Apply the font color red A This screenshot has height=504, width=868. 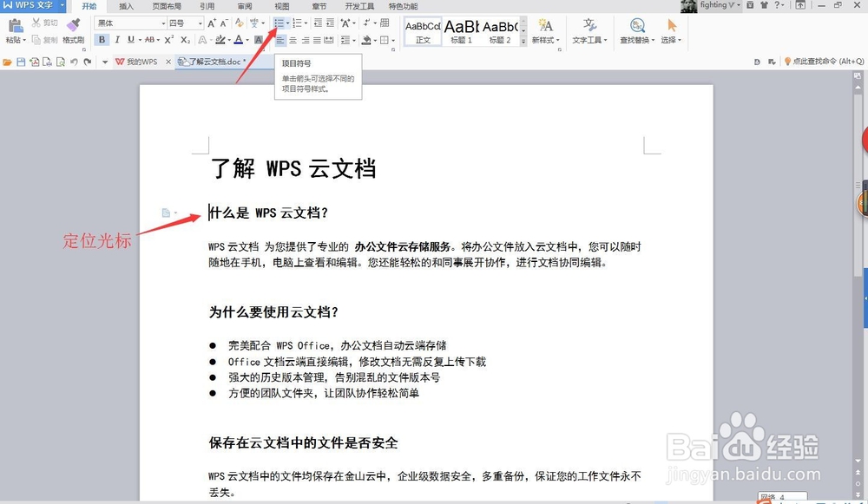coord(239,39)
